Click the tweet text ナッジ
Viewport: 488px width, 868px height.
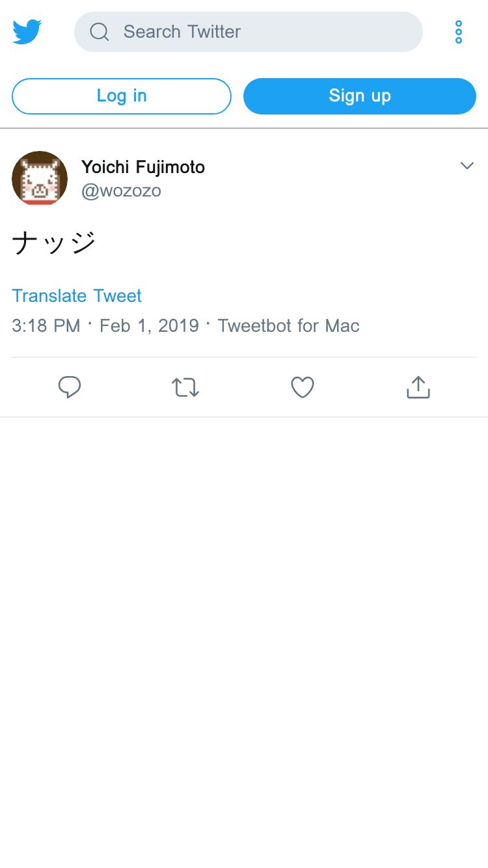pyautogui.click(x=54, y=243)
